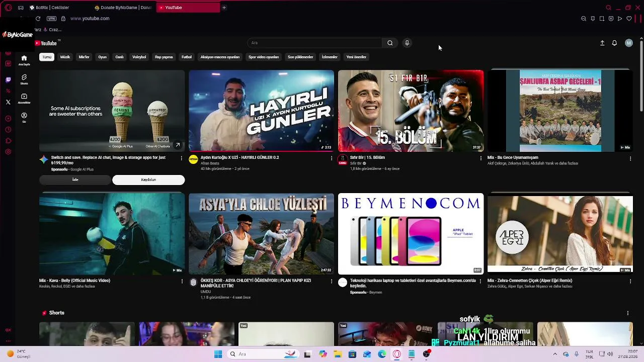Toggle the VPN badge in address bar
The height and width of the screenshot is (362, 644).
(x=51, y=19)
